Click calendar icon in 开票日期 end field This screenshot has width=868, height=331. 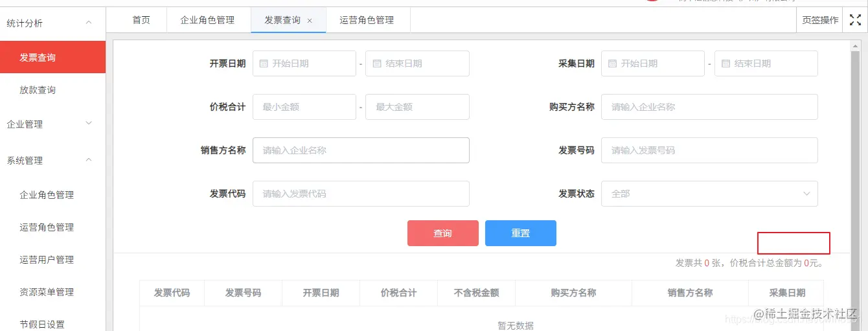tap(376, 63)
